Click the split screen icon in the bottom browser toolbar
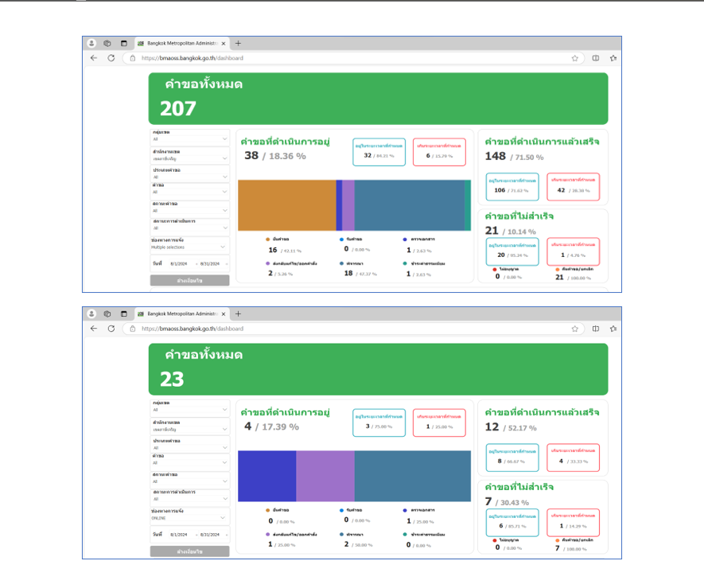The height and width of the screenshot is (588, 704). click(x=595, y=329)
